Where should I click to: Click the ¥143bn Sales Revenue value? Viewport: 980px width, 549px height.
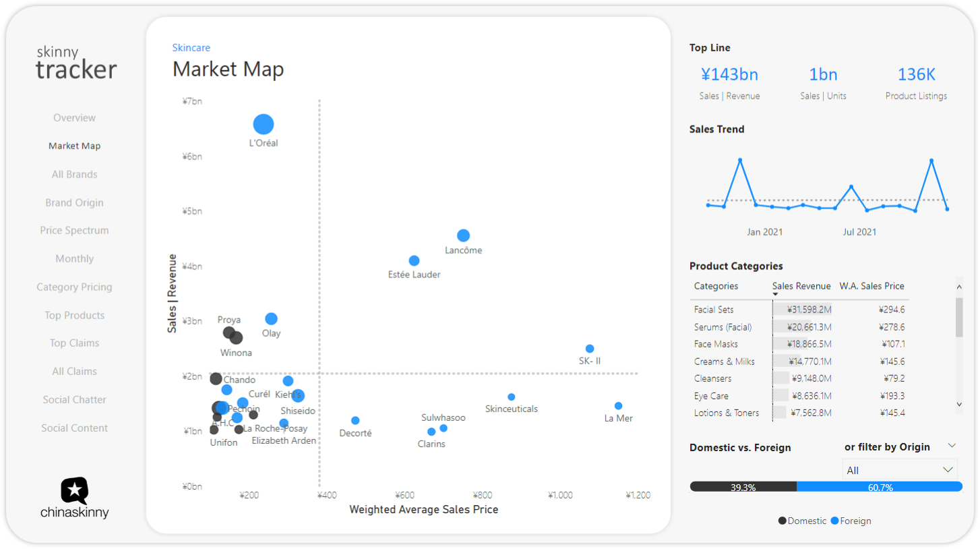coord(729,74)
